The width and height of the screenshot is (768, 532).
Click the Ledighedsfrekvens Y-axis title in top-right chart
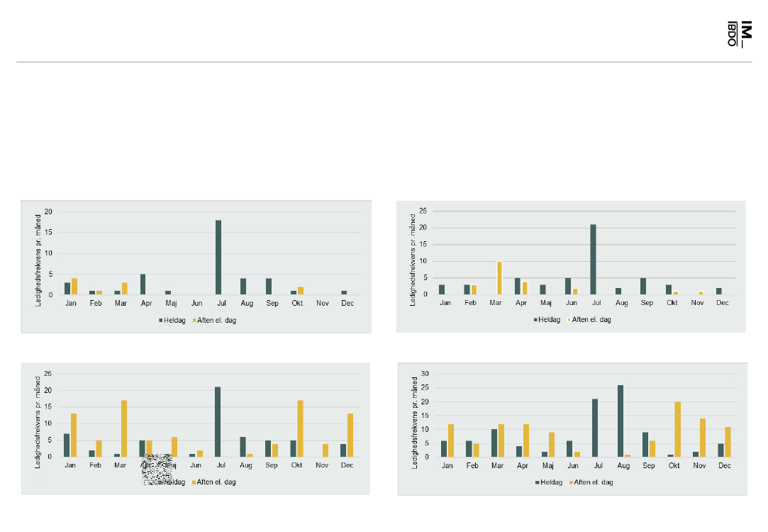pos(413,260)
